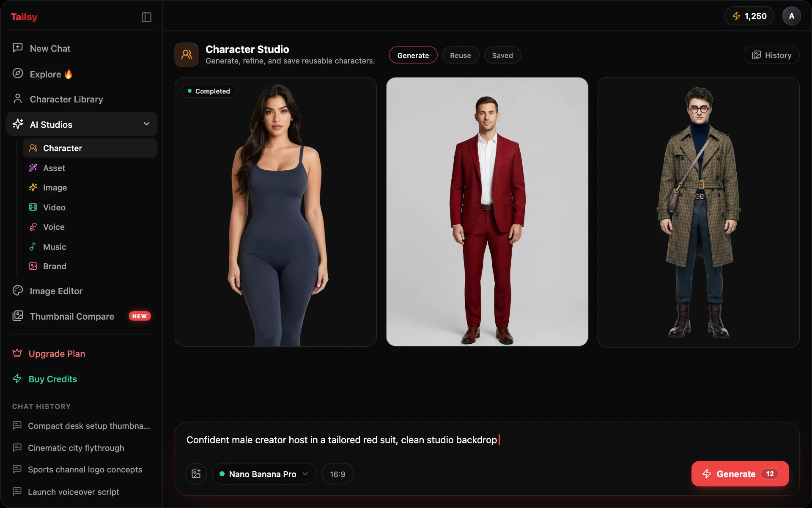The image size is (812, 508).
Task: Click the Thumbnail Compare icon
Action: pos(18,316)
